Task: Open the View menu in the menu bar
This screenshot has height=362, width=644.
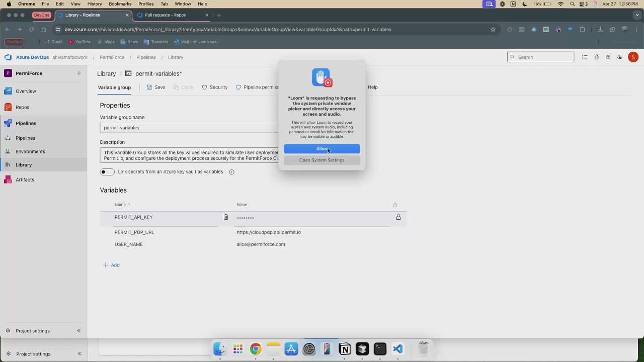Action: tap(75, 4)
